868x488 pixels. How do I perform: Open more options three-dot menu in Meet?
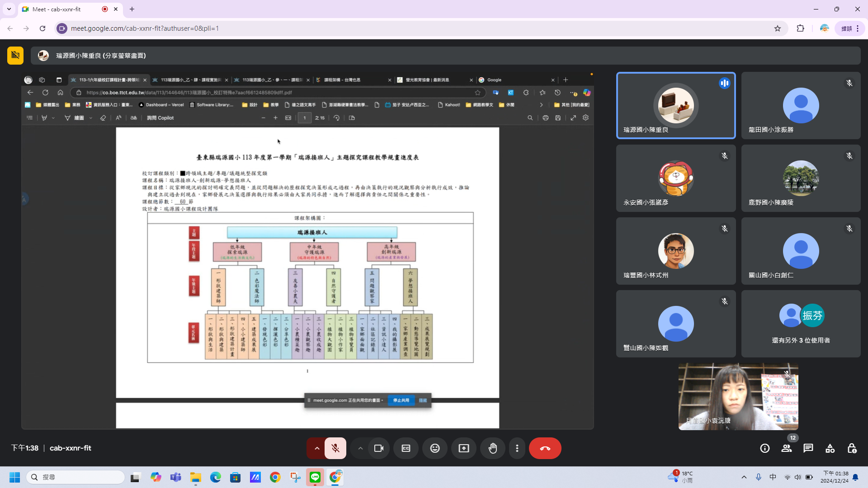click(517, 448)
